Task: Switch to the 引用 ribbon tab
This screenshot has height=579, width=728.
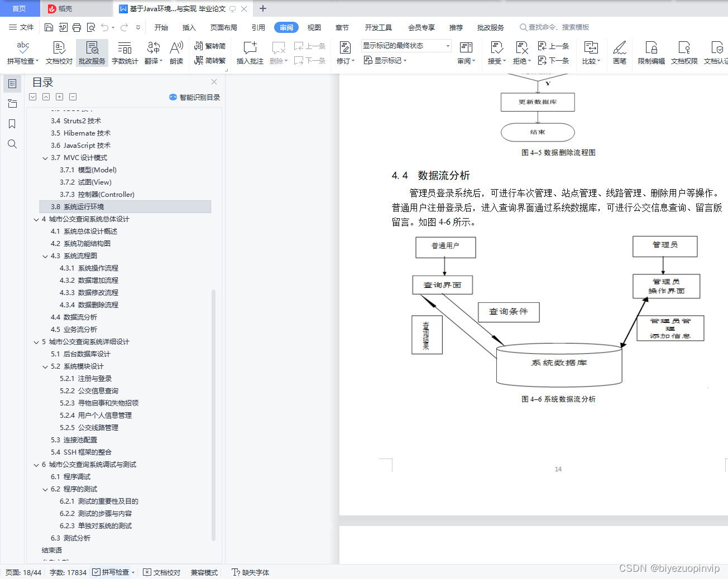Action: coord(258,27)
